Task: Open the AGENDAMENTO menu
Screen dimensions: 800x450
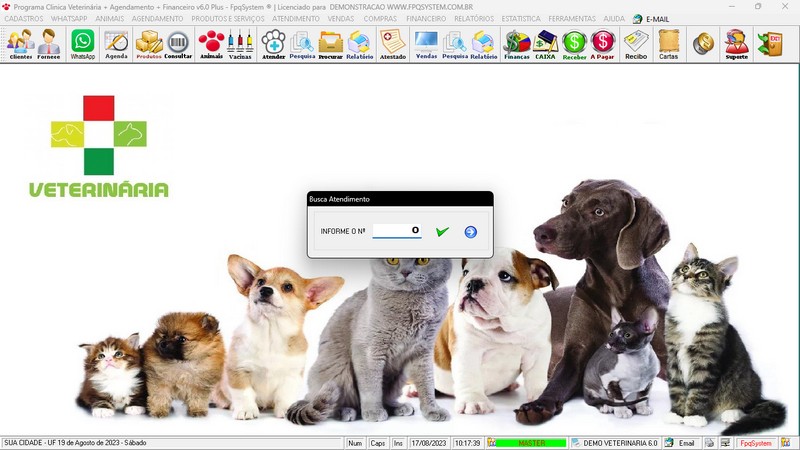Action: pos(157,19)
